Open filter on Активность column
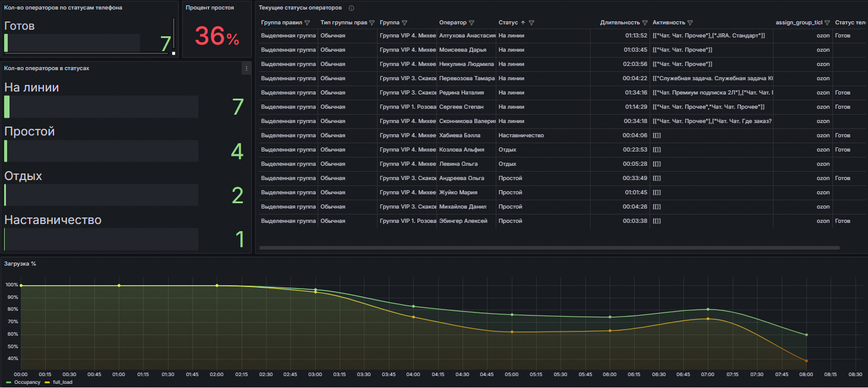 [690, 23]
